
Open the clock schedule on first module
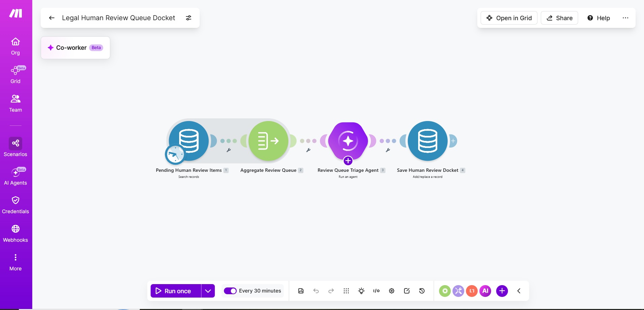click(175, 155)
